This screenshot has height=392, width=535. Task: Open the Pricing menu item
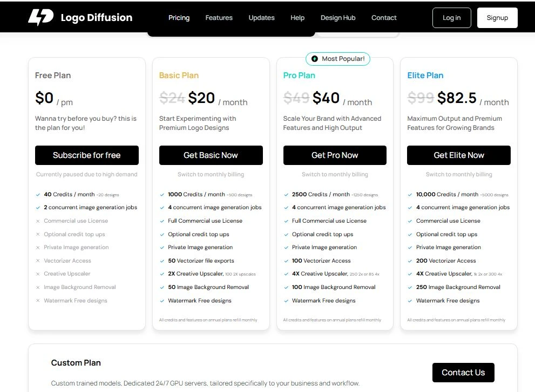pyautogui.click(x=179, y=18)
